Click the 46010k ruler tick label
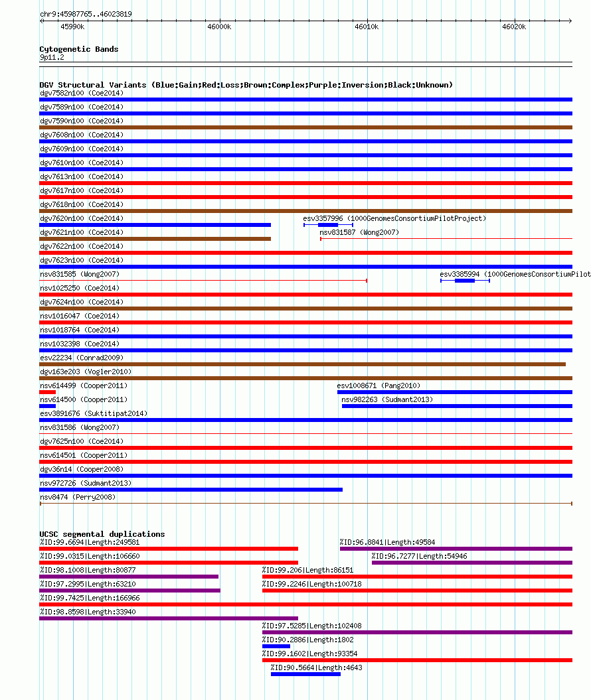591x700 pixels. (367, 27)
